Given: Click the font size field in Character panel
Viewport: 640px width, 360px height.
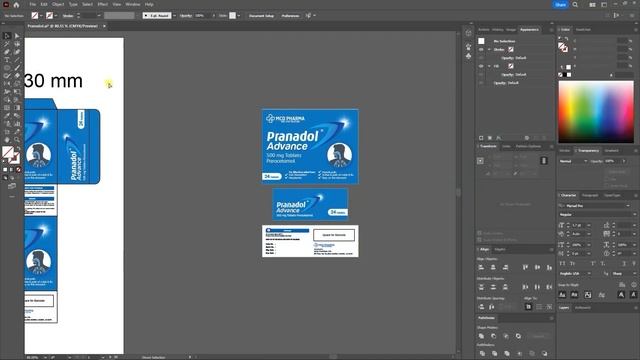Looking at the screenshot, I should [577, 225].
